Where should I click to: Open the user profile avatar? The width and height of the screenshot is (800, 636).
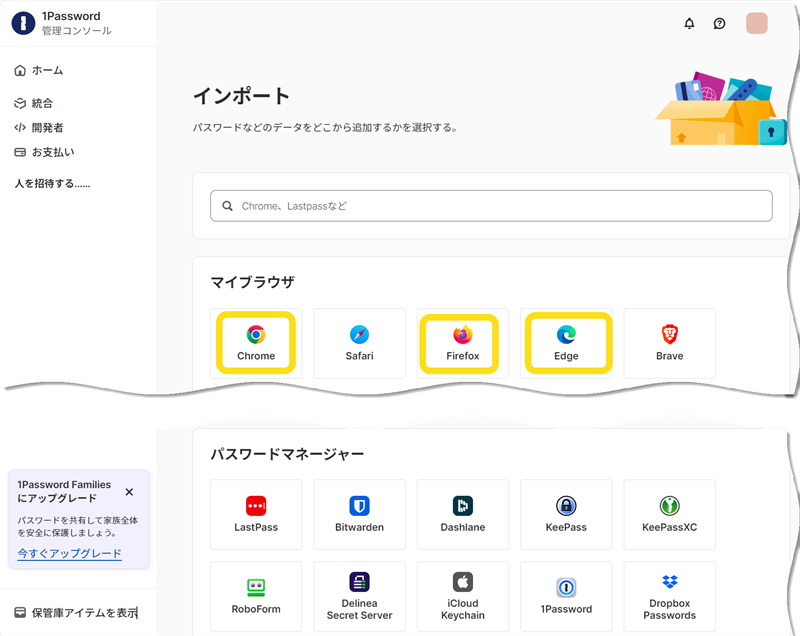pyautogui.click(x=757, y=23)
